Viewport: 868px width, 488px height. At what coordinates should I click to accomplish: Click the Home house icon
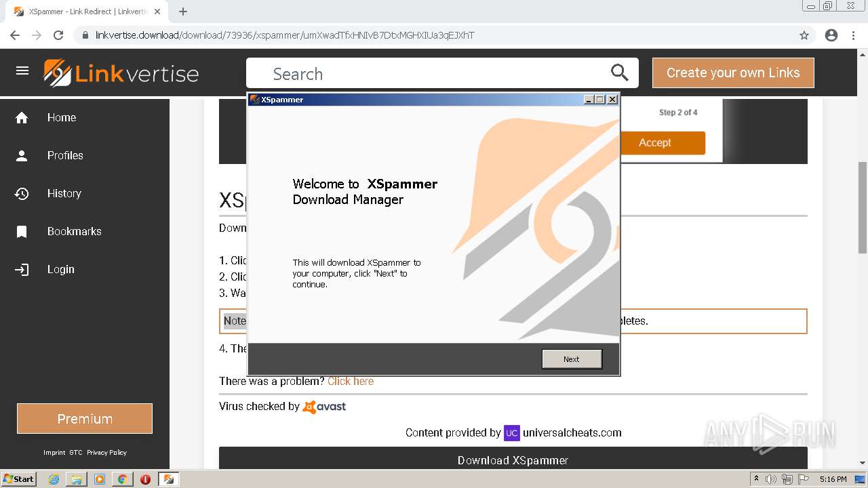click(x=22, y=118)
